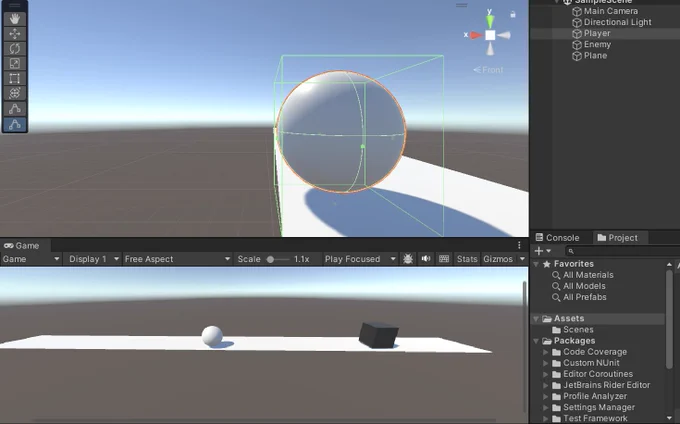Click the black Enemy cube in Game view
Image resolution: width=680 pixels, height=424 pixels.
pyautogui.click(x=378, y=335)
